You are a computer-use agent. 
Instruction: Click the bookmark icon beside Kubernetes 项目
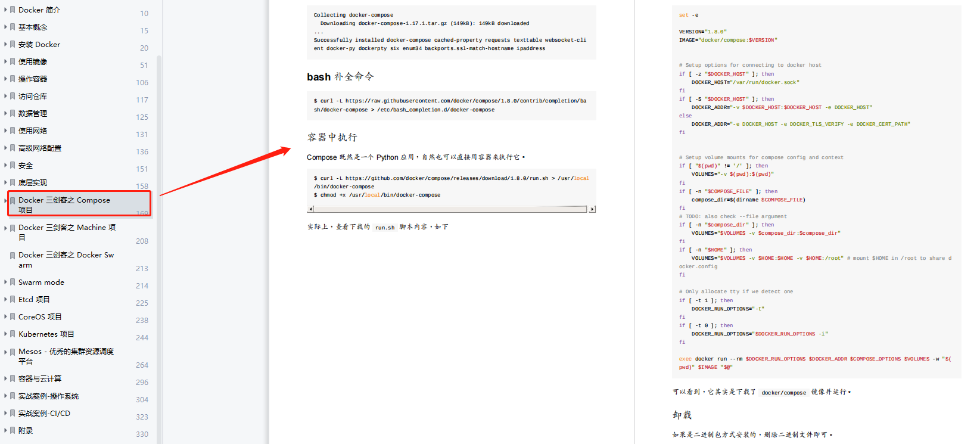point(13,334)
